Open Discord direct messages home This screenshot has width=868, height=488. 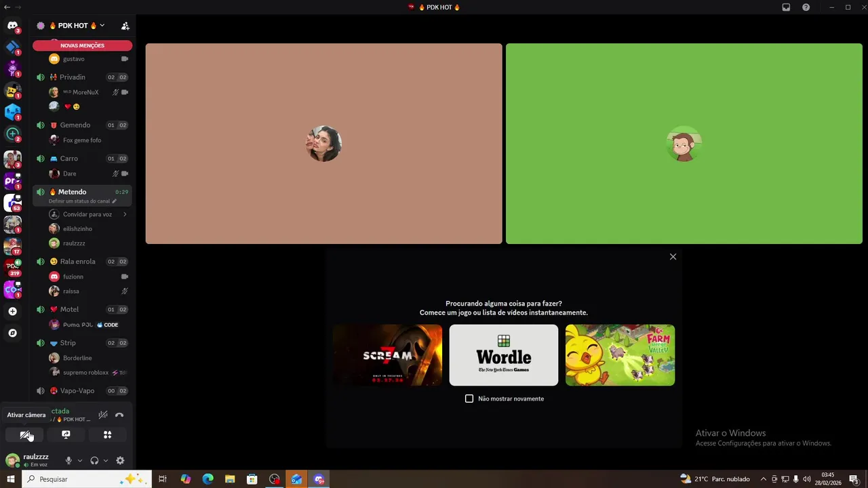(12, 26)
